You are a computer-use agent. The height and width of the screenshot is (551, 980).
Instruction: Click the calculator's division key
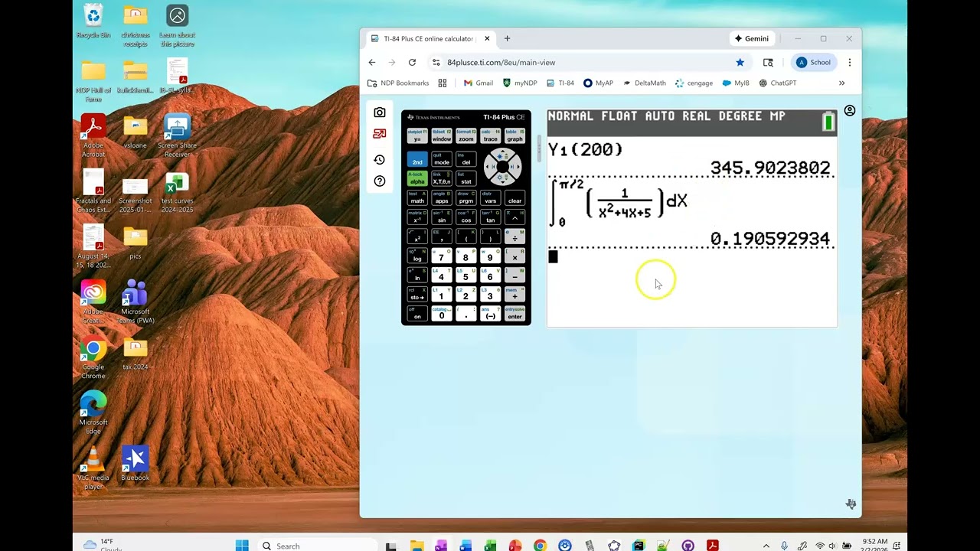click(514, 236)
